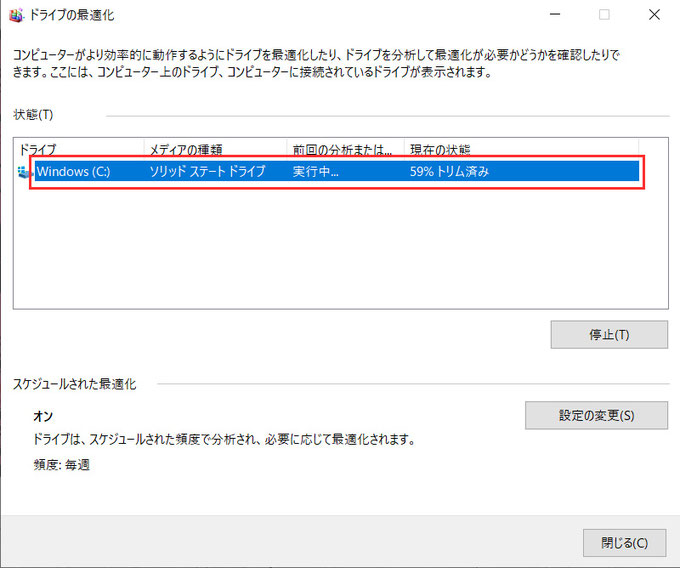Click the 前回の分析または... column header
The image size is (680, 568).
[346, 149]
